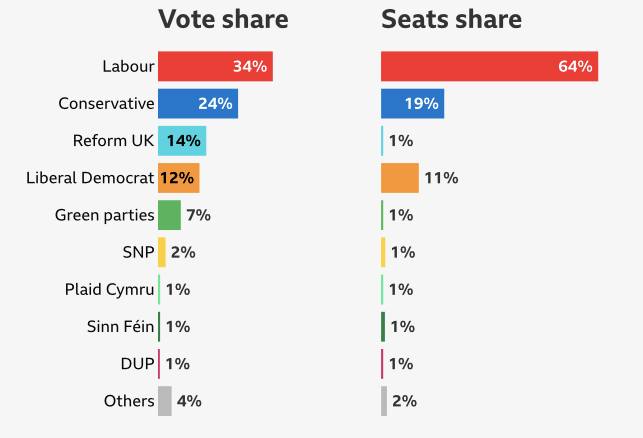
Task: Click the DUP party label
Action: [137, 364]
